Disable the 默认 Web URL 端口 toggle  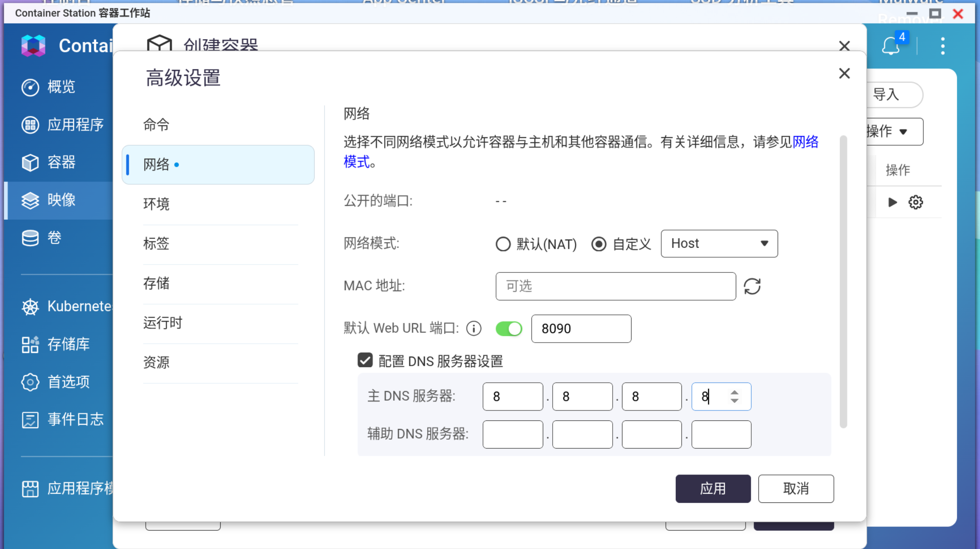[x=508, y=328]
